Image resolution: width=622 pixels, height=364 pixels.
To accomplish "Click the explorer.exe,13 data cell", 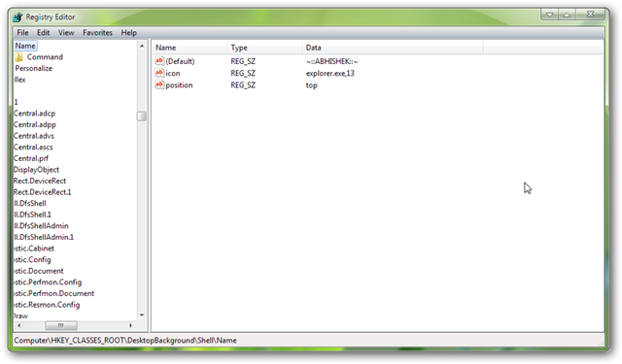I will tap(330, 73).
